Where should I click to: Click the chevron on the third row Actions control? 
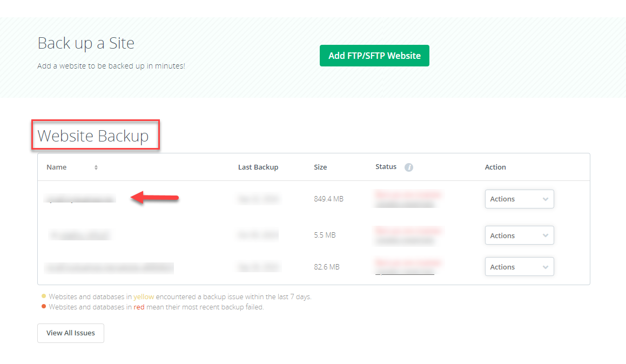tap(545, 266)
